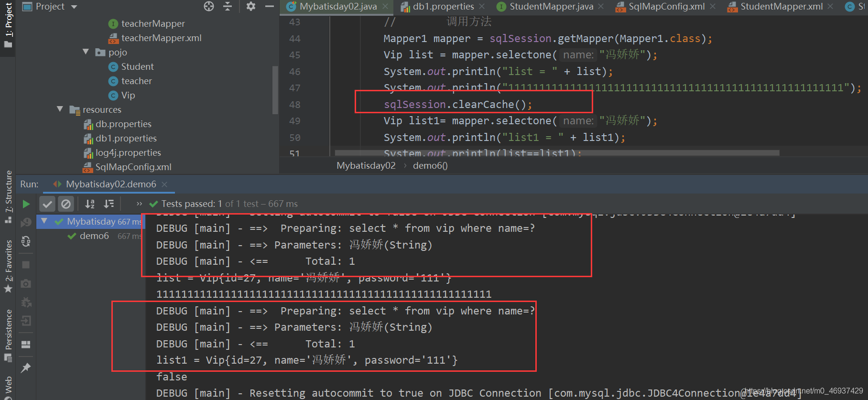This screenshot has height=400, width=868.
Task: Toggle show ignored tests button
Action: point(66,204)
